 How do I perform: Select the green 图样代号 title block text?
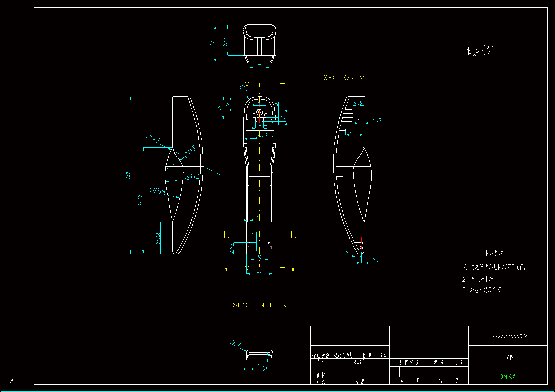click(508, 376)
